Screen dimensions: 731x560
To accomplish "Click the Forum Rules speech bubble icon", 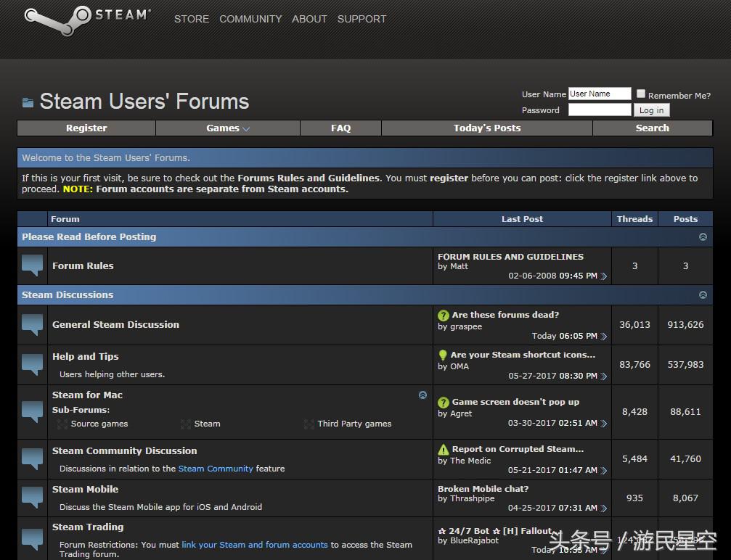I will pyautogui.click(x=33, y=265).
